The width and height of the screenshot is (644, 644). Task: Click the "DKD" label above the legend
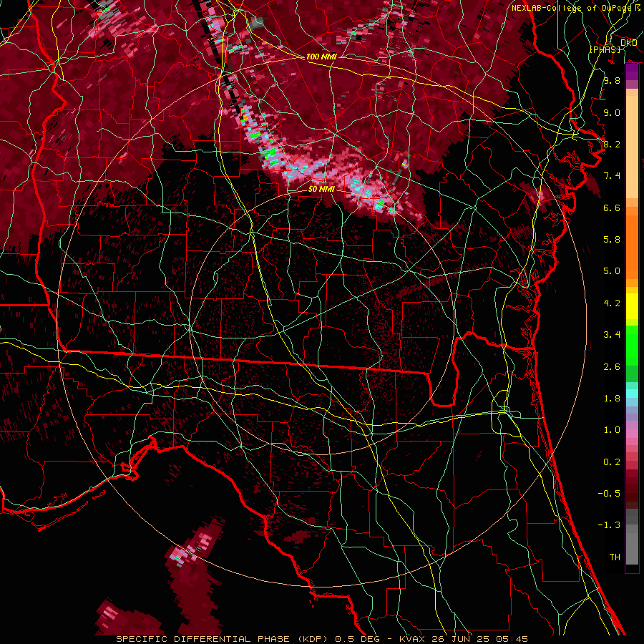coord(629,43)
